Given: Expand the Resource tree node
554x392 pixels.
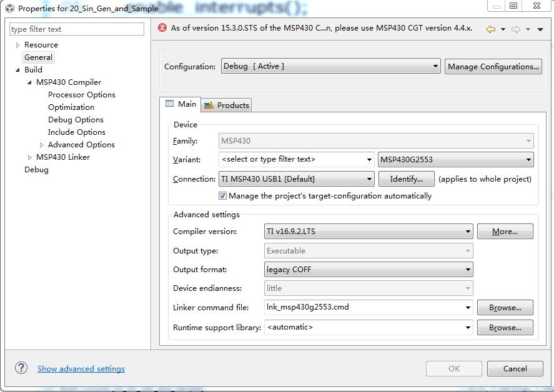Looking at the screenshot, I should [17, 45].
